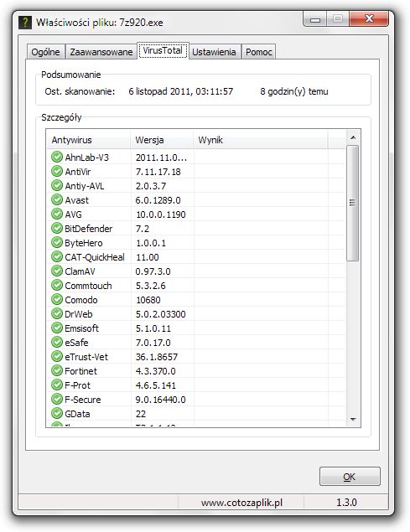Click version 36.1.8657 cell
Image resolution: width=410 pixels, height=532 pixels.
pos(157,357)
